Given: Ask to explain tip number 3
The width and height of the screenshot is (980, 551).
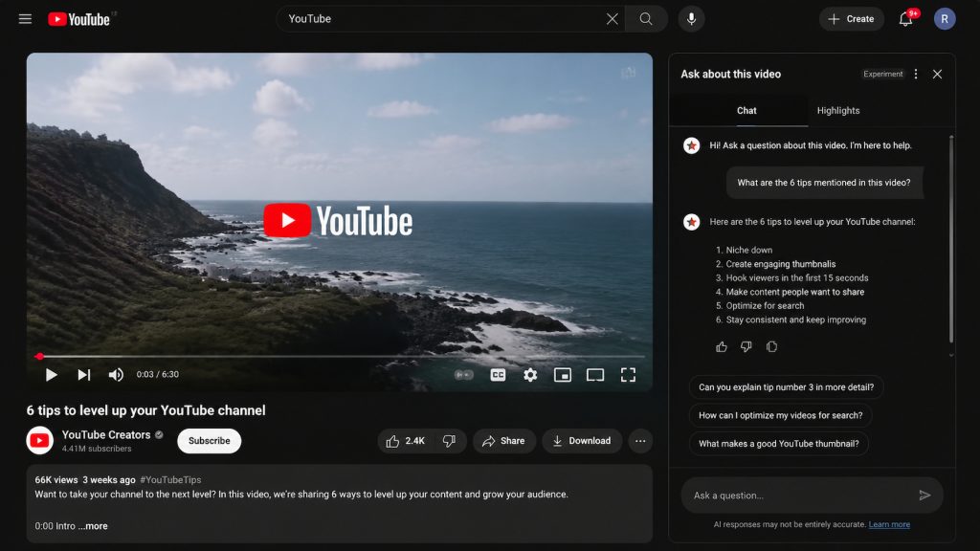Looking at the screenshot, I should pyautogui.click(x=787, y=387).
